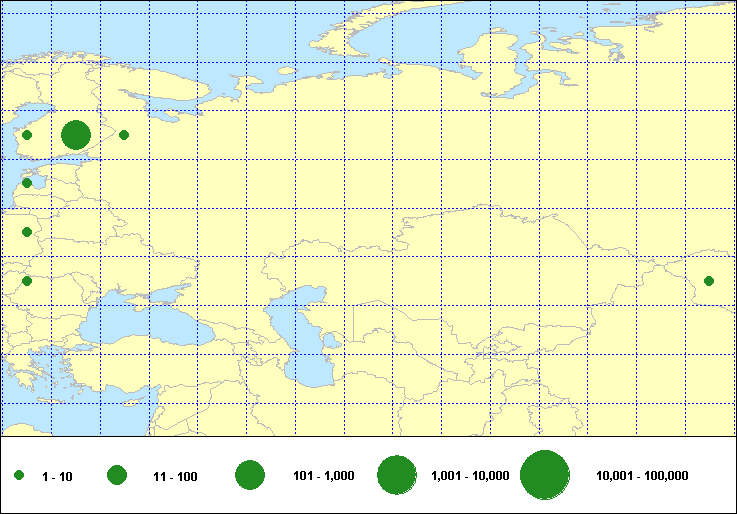Click the "1,001 - 10,000" legend label

[469, 476]
